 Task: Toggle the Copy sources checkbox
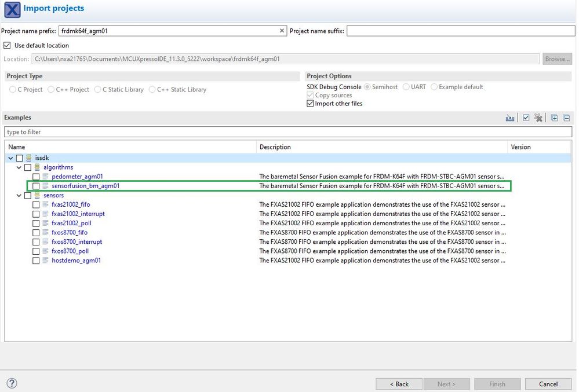(x=310, y=96)
